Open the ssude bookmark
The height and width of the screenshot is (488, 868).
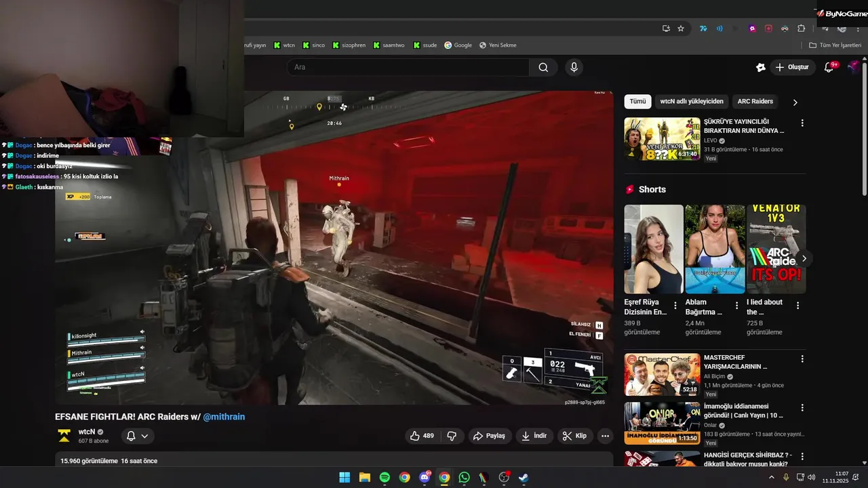(425, 45)
